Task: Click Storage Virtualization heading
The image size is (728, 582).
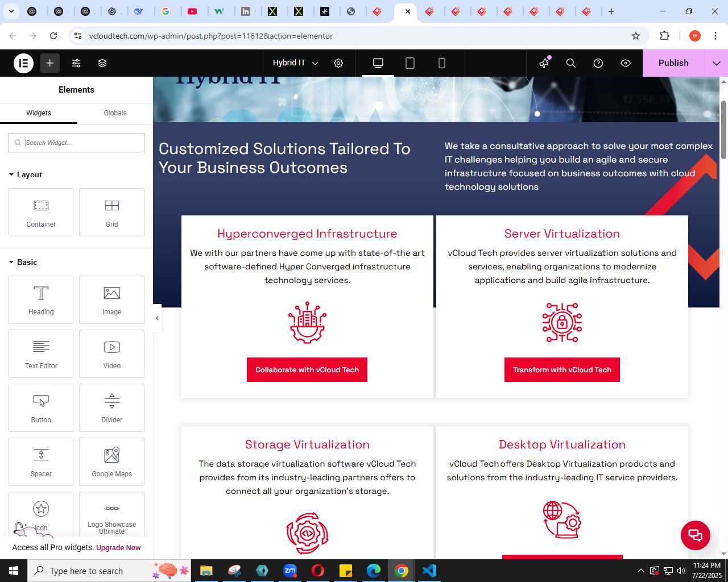Action: coord(307,444)
